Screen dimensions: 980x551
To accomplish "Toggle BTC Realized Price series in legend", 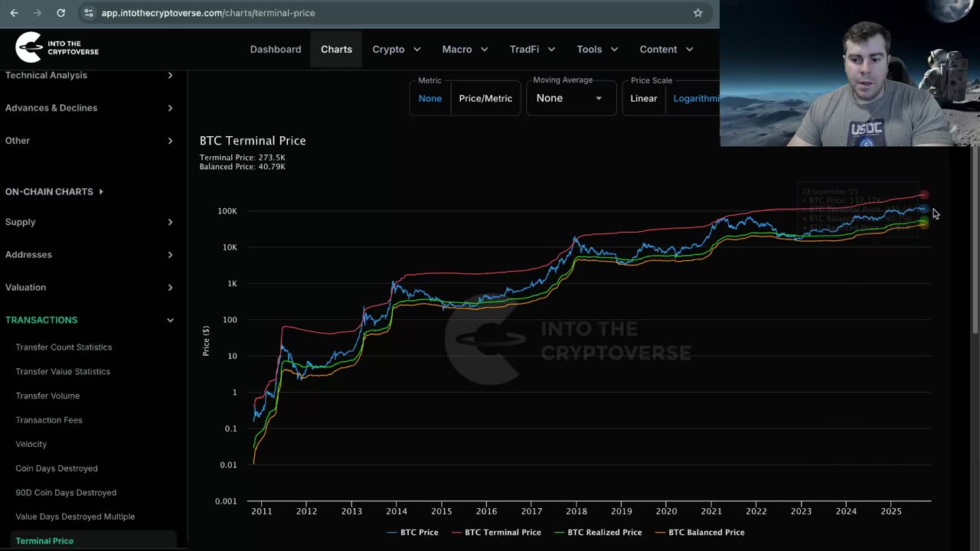I will click(x=597, y=533).
